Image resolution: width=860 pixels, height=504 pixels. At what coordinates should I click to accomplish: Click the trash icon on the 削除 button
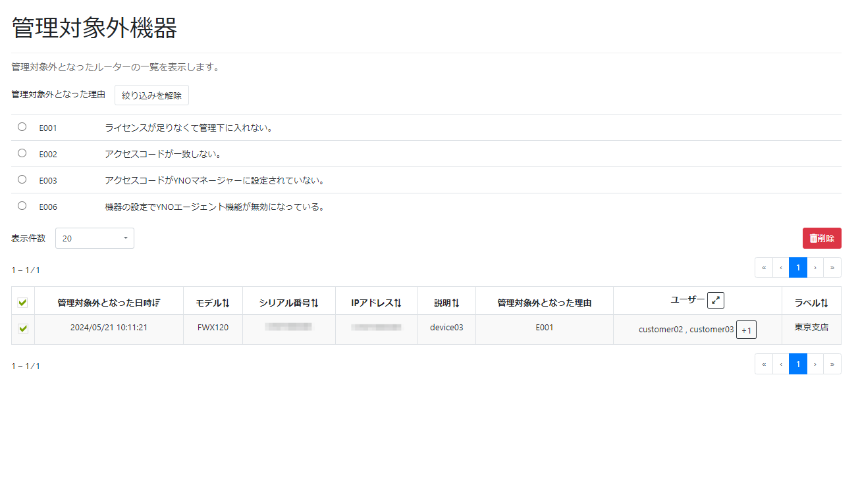coord(815,238)
